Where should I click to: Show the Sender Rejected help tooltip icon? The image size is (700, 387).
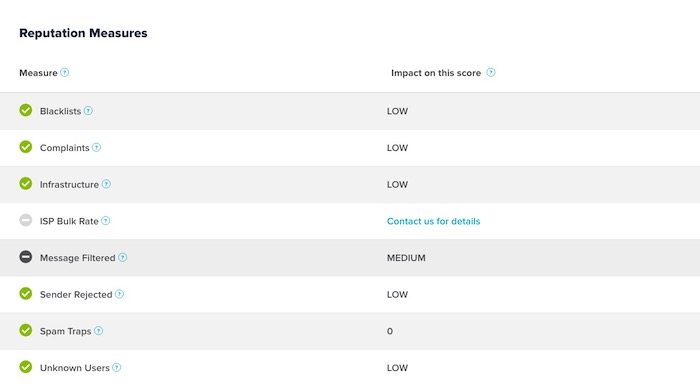point(120,294)
